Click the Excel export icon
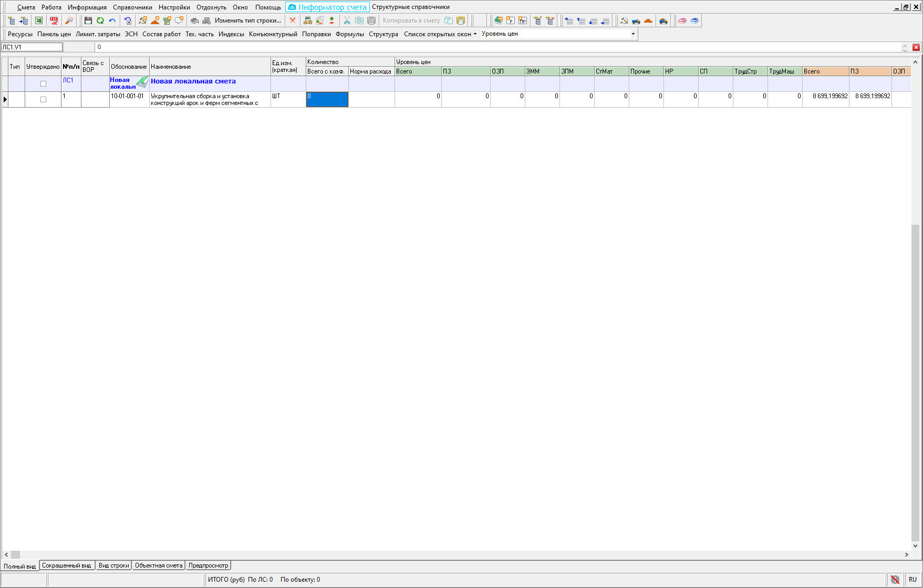923x588 pixels. (39, 20)
